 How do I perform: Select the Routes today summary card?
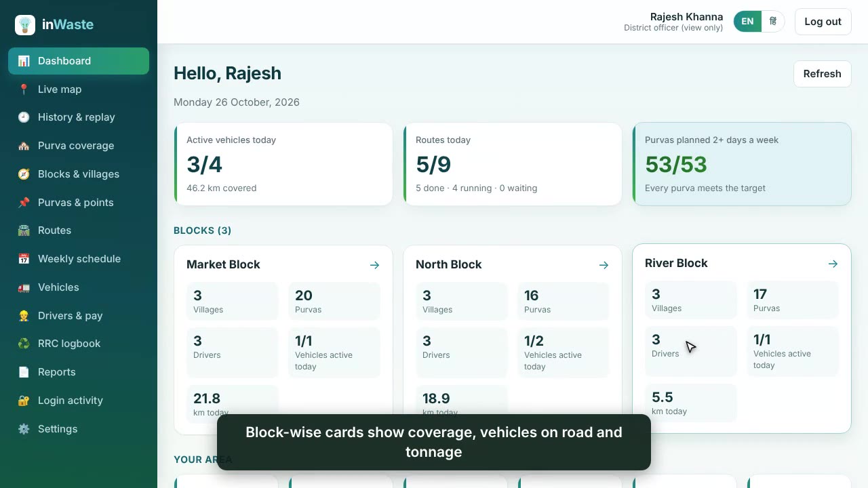tap(513, 164)
